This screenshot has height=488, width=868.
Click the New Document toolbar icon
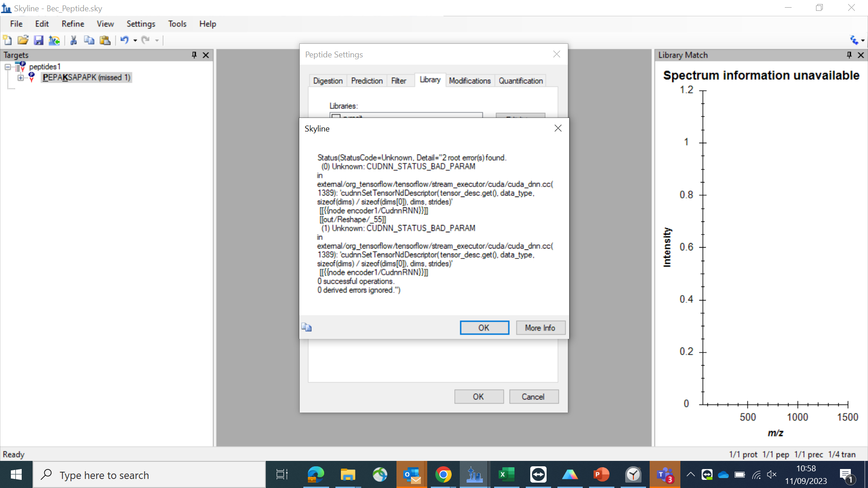point(7,40)
